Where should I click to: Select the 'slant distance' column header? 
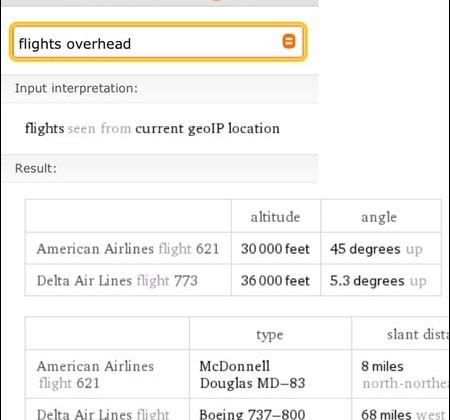tap(418, 334)
